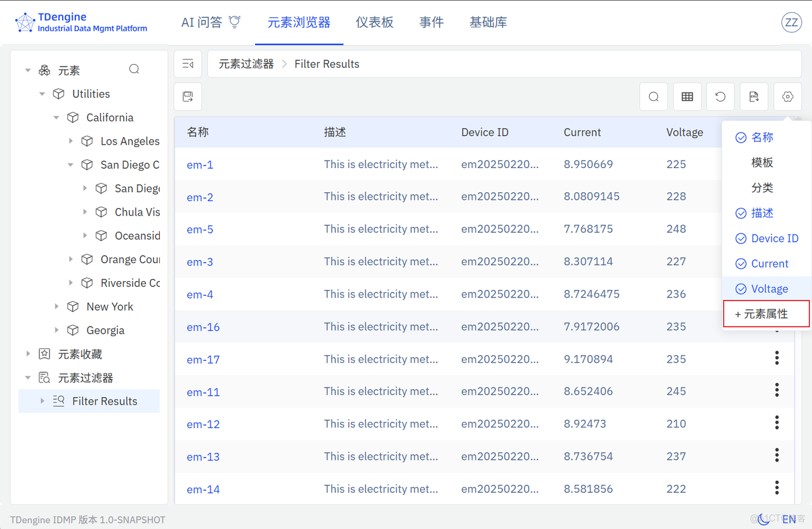Toggle dark mode moon icon
812x529 pixels.
point(764,519)
